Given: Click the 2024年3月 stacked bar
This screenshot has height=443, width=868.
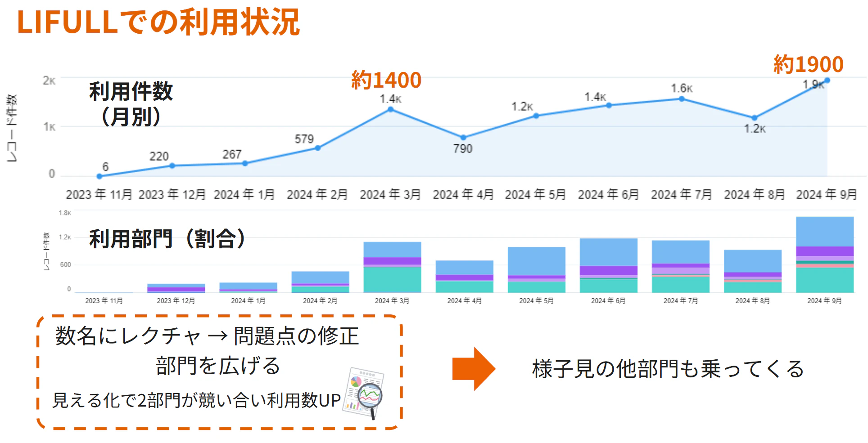Looking at the screenshot, I should point(393,267).
